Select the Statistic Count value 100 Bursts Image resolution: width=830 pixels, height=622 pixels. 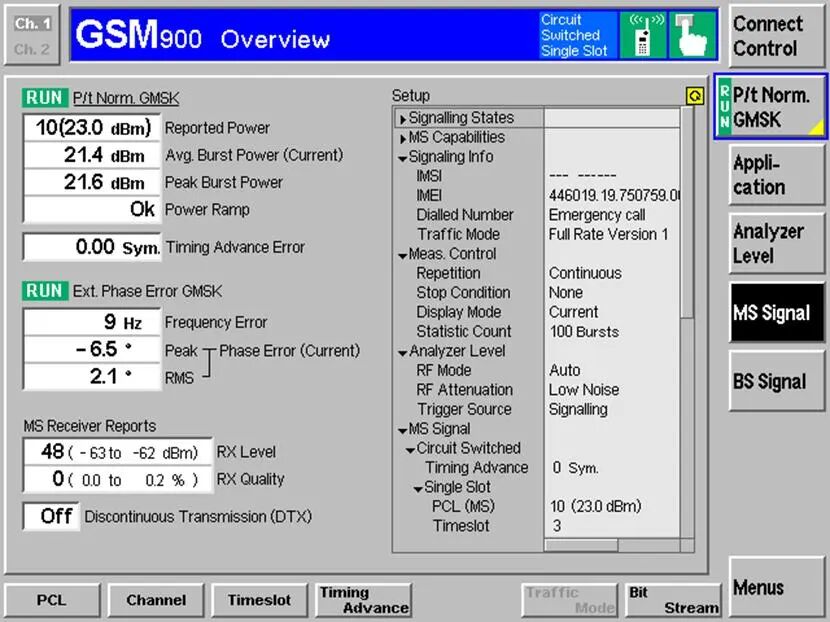click(x=584, y=332)
